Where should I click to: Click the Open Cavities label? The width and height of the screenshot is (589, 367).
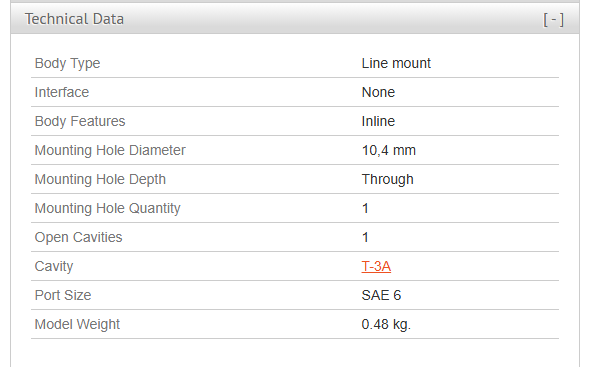click(x=78, y=237)
